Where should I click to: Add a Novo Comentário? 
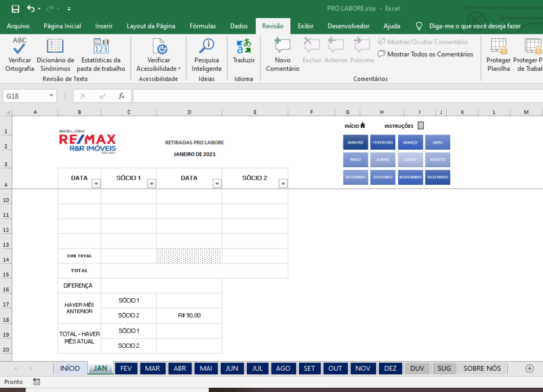pyautogui.click(x=282, y=55)
